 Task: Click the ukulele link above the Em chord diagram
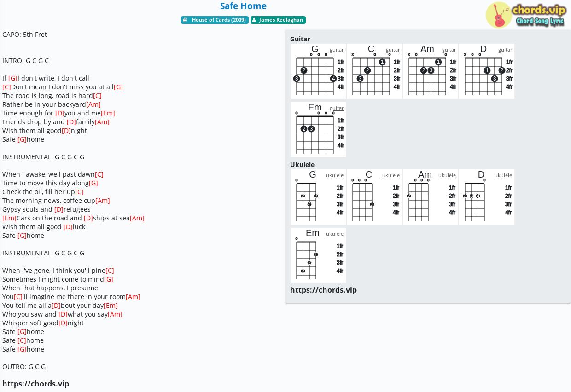click(335, 234)
